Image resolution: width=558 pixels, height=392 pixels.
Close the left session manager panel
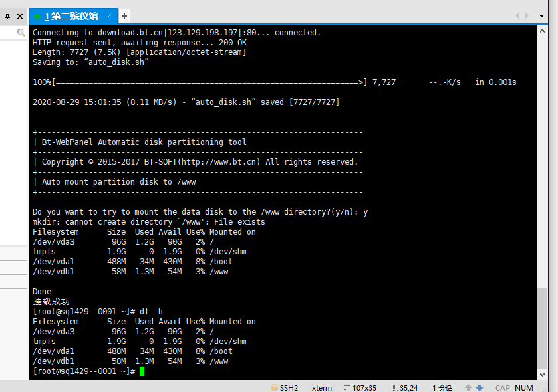point(20,17)
